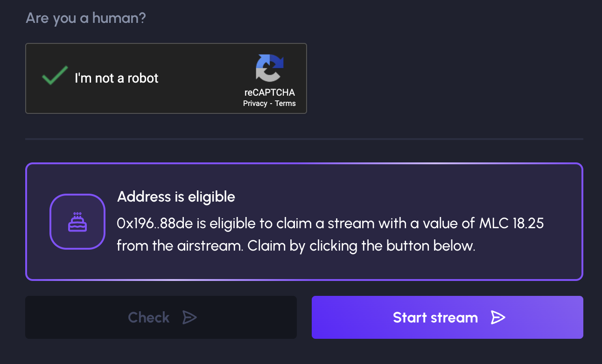This screenshot has width=602, height=364.
Task: Click the green reCAPTCHA checkmark
Action: click(55, 77)
